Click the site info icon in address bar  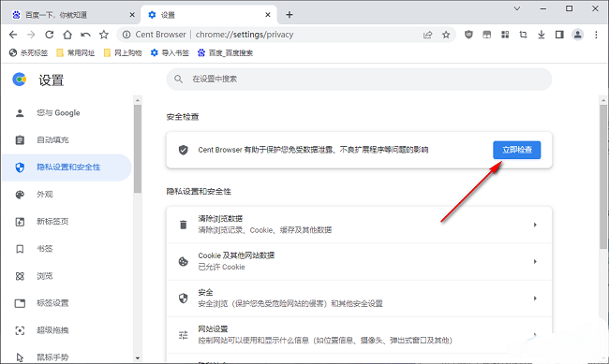126,35
